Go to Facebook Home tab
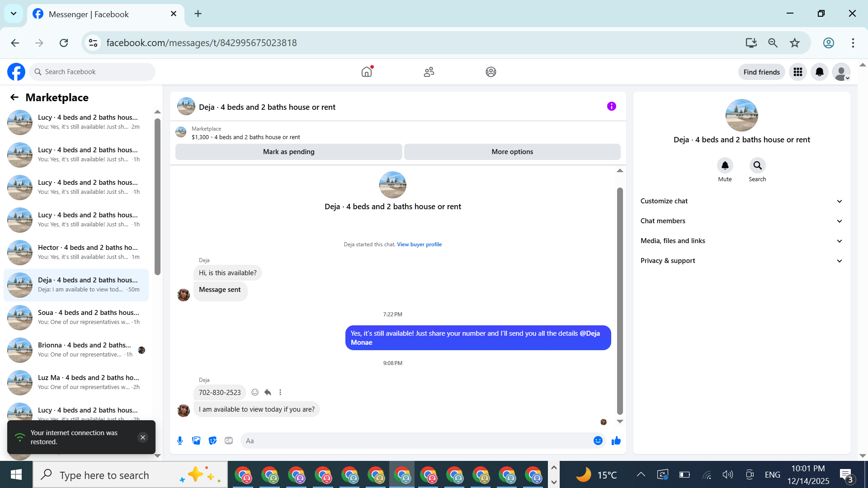The height and width of the screenshot is (488, 868). pos(367,72)
